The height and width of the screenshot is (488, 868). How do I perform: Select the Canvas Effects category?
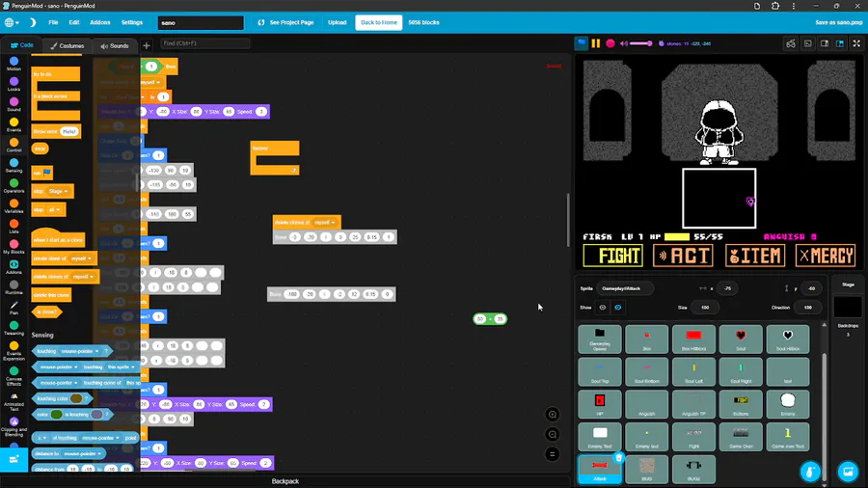tap(14, 376)
